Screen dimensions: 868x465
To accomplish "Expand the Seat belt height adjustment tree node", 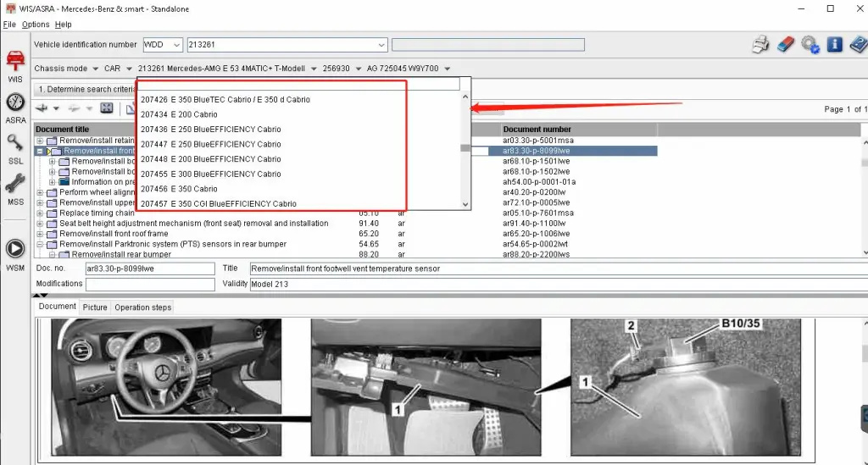I will [x=40, y=224].
